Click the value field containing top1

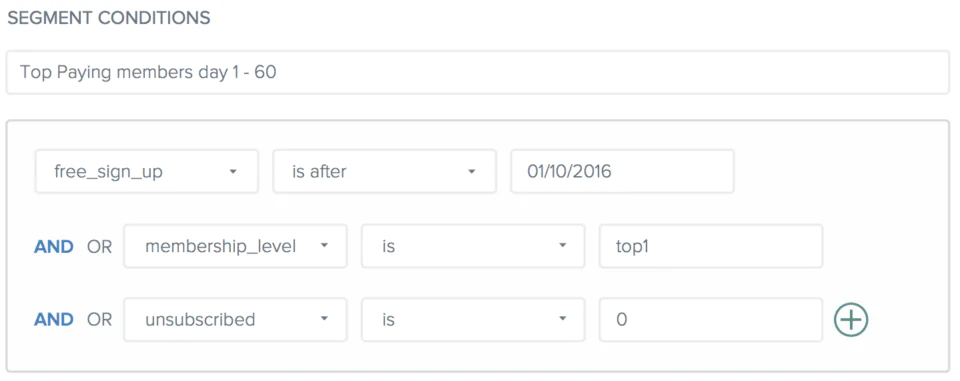click(711, 246)
